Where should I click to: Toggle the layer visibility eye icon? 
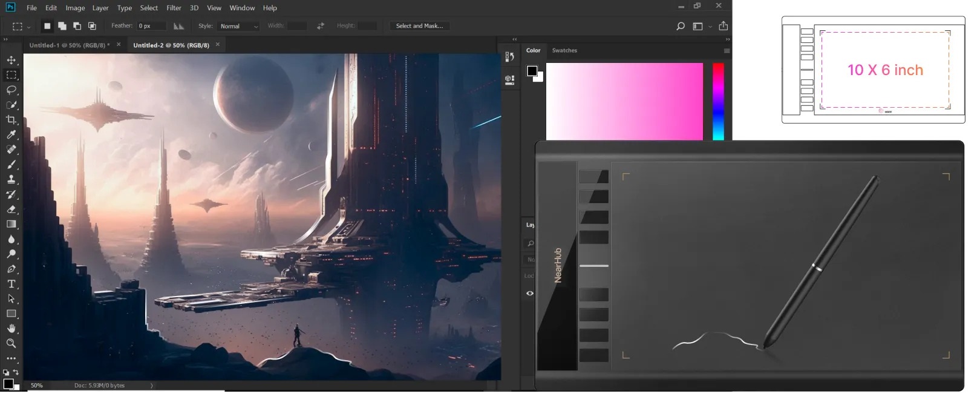[x=530, y=294]
